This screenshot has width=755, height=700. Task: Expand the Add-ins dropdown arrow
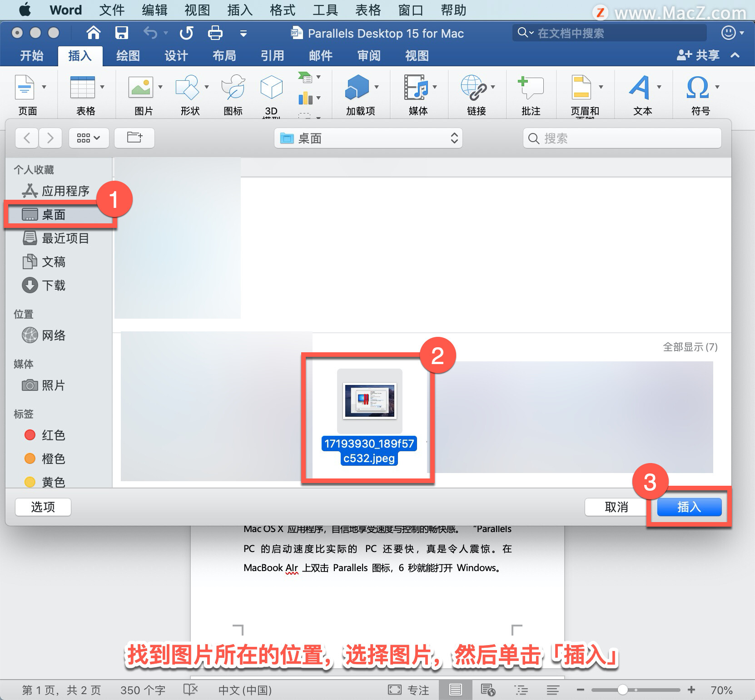[x=377, y=87]
